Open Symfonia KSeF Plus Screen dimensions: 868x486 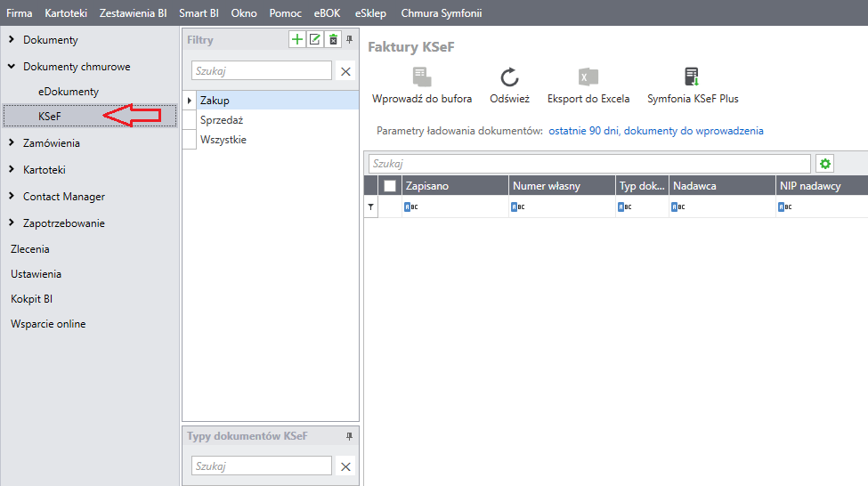click(692, 77)
